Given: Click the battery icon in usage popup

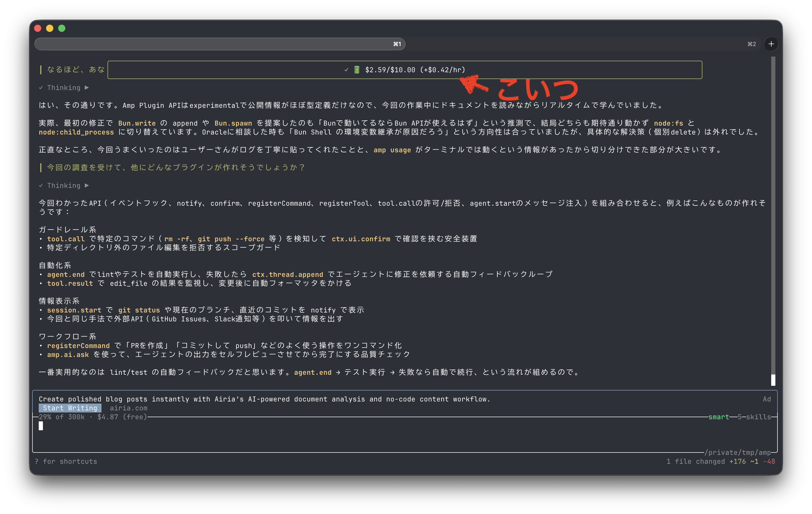Looking at the screenshot, I should coord(357,70).
